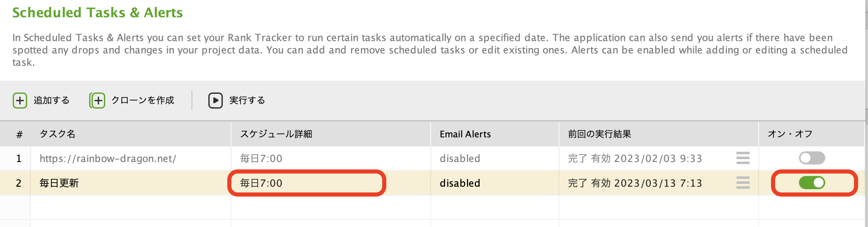Screen dimensions: 868x227
Task: Click 完了 有効 2023/03/13 7:13 result
Action: (635, 183)
